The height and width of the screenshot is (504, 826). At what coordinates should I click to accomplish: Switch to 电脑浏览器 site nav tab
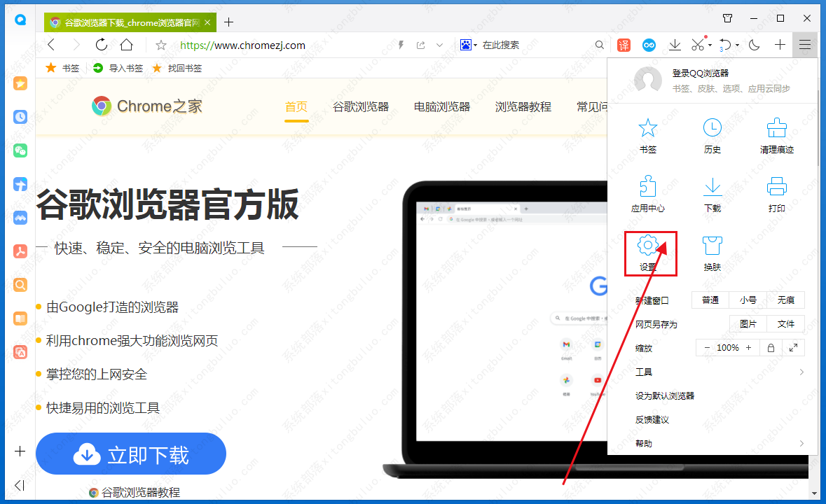(x=442, y=107)
